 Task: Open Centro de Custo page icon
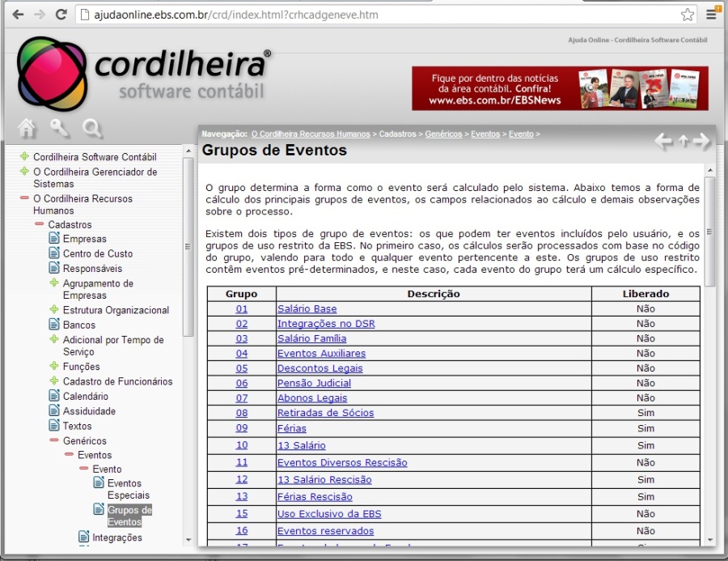click(x=54, y=253)
